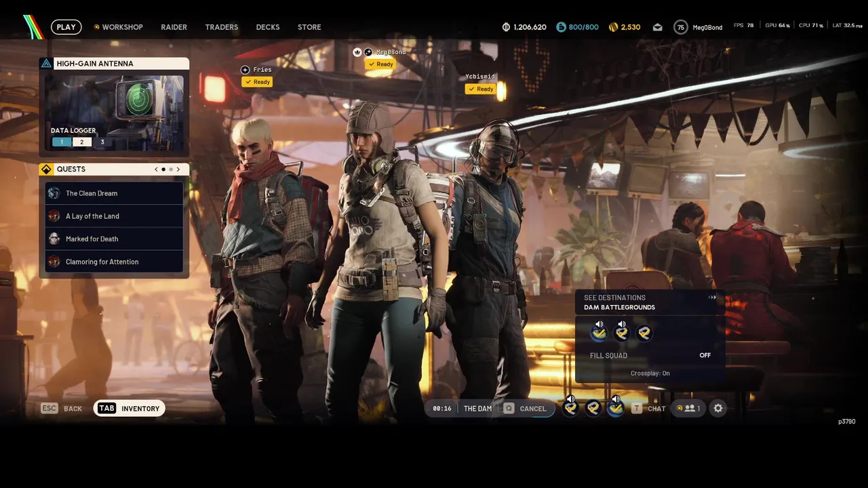Select Data Logger stage 3
868x488 pixels.
[102, 142]
